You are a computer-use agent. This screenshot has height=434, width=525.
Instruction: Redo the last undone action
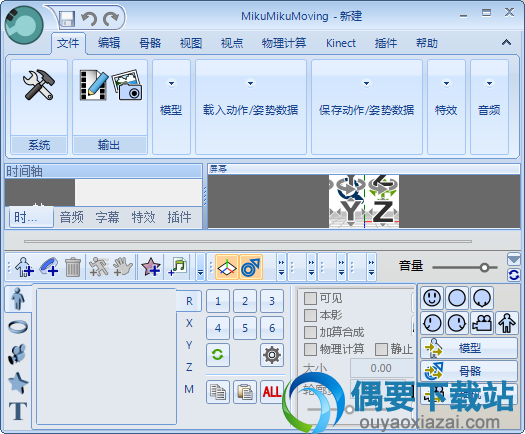click(x=111, y=18)
